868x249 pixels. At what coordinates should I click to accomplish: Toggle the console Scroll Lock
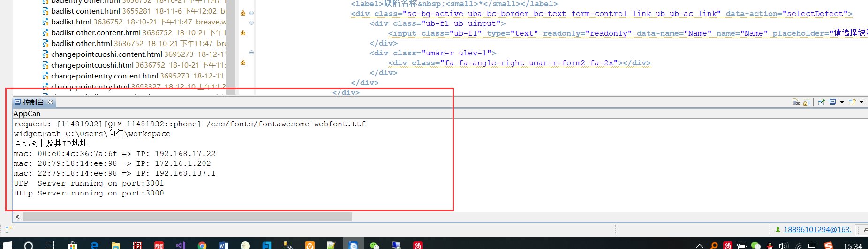[x=807, y=102]
